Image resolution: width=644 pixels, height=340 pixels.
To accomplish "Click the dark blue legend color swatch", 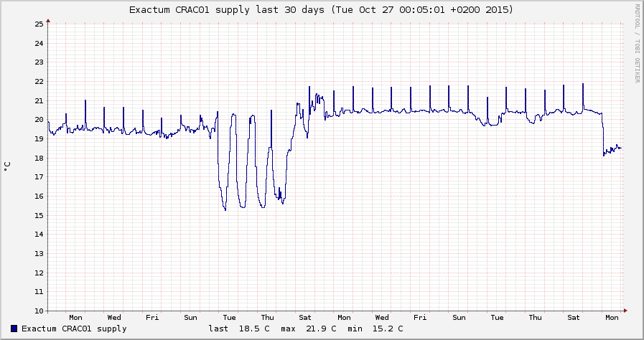I will 14,328.
